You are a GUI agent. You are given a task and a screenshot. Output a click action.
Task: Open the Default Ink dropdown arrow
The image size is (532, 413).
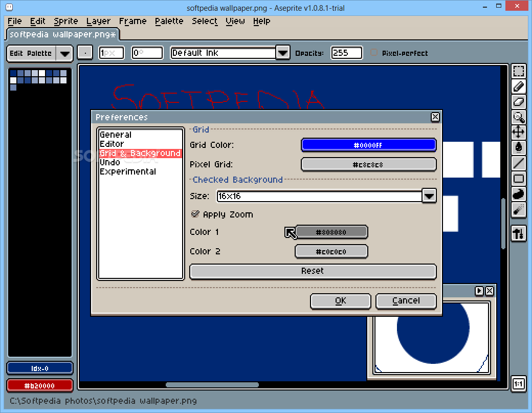[x=282, y=53]
